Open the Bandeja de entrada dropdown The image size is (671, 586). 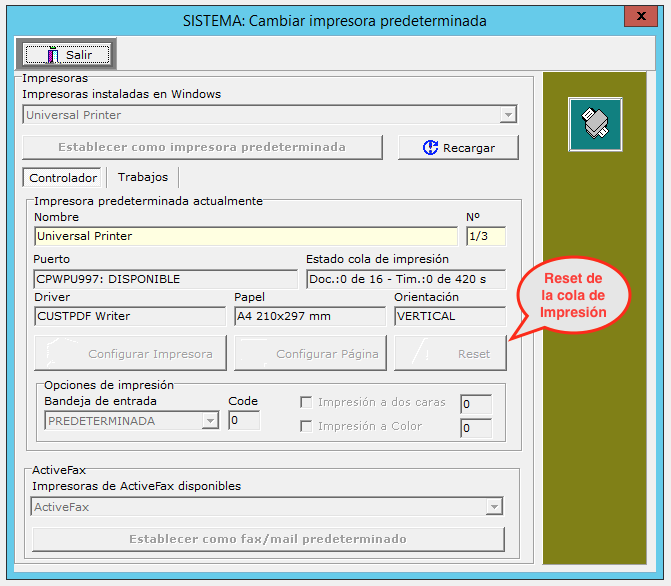[x=210, y=421]
